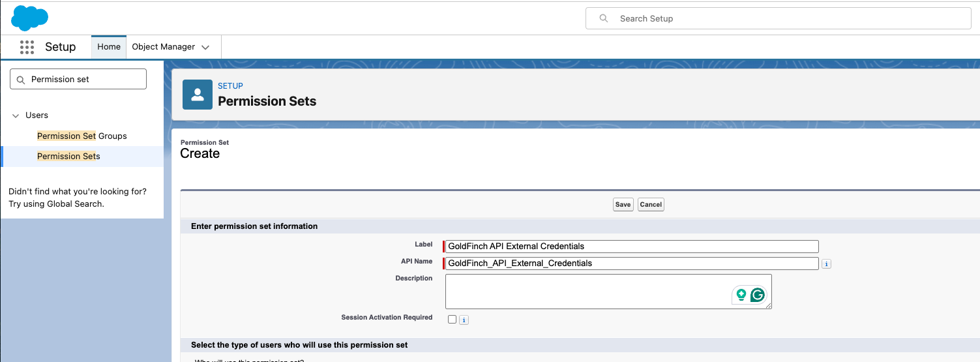Click into the Description text area

608,291
